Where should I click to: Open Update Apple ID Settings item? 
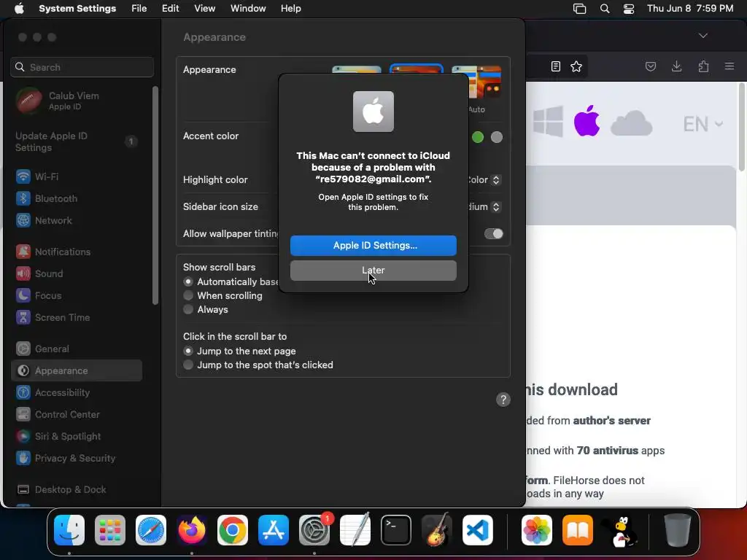(76, 141)
